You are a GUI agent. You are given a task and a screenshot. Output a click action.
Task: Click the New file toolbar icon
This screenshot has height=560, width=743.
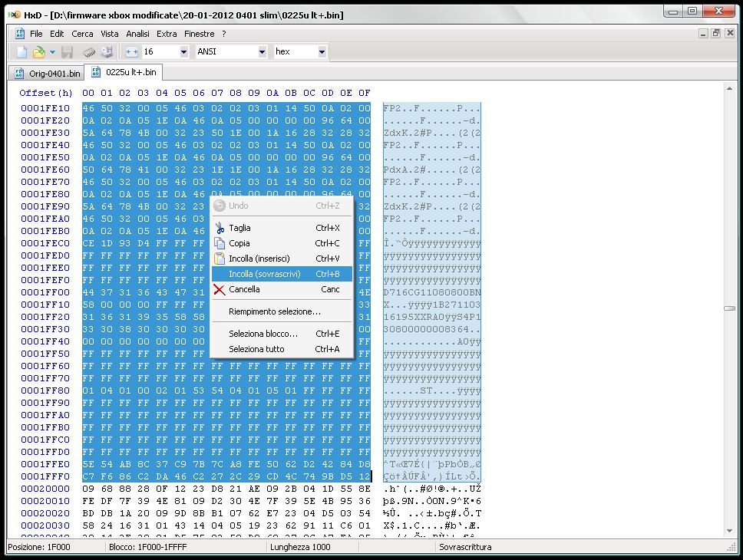[x=21, y=51]
